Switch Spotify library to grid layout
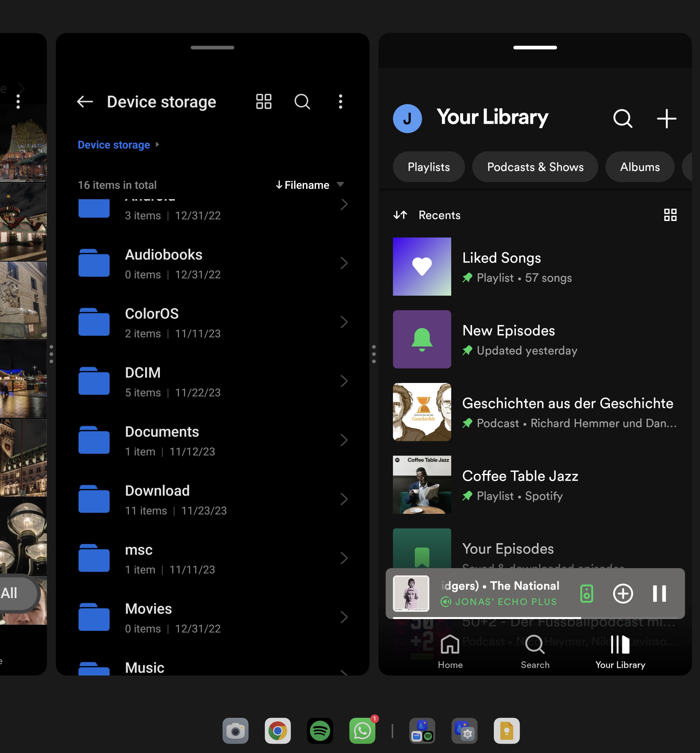The image size is (700, 753). (x=670, y=215)
